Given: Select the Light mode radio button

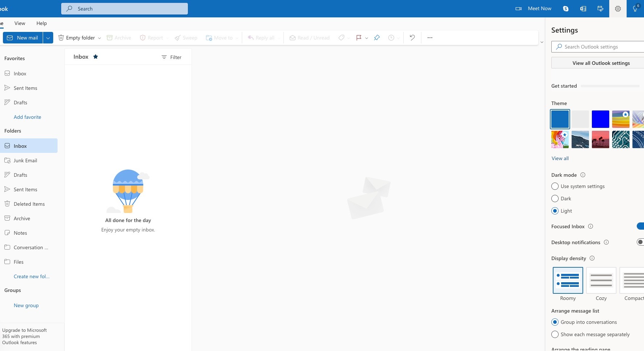Looking at the screenshot, I should tap(555, 211).
